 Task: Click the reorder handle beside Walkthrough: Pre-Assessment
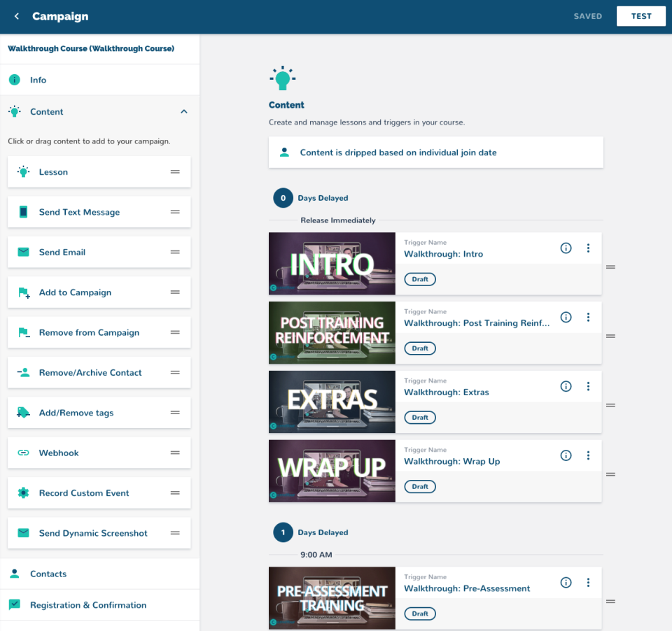(x=610, y=602)
